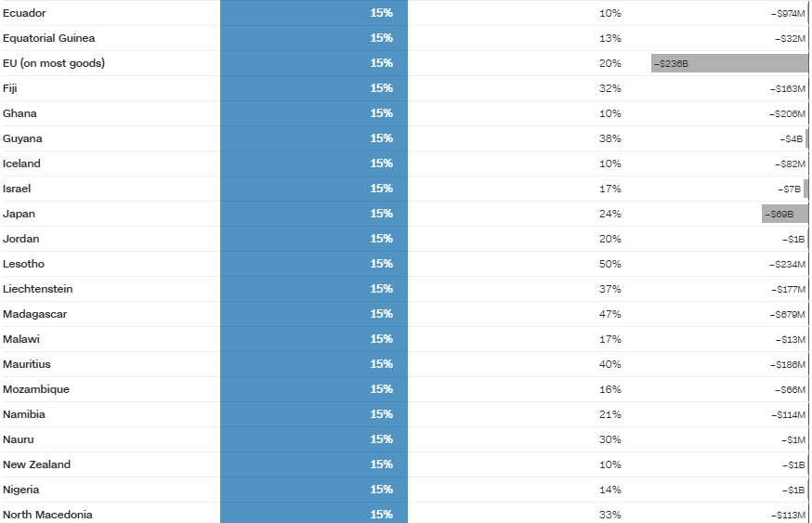
Task: Click Nigeria's -$1B deficit value
Action: pos(792,490)
